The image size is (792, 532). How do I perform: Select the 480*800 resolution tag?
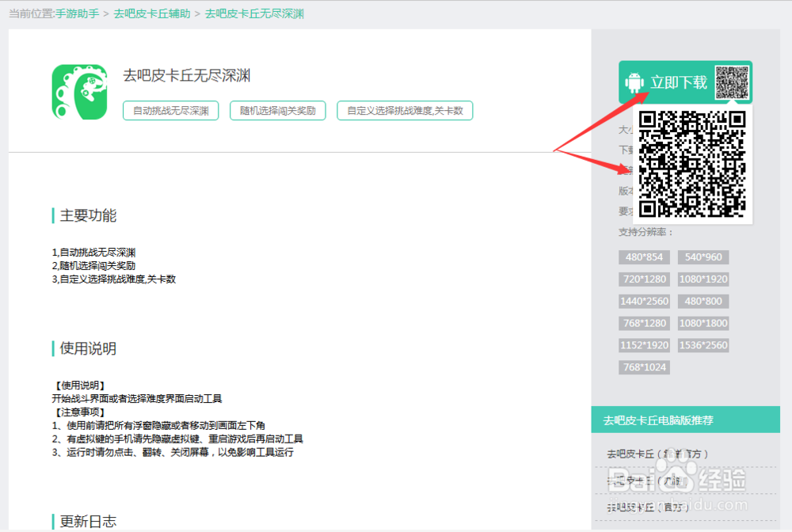[703, 302]
